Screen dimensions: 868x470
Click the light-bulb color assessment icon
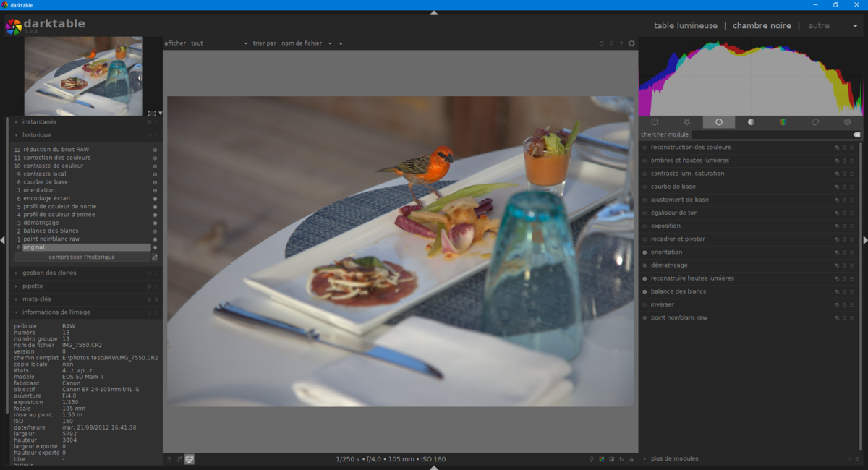pos(592,459)
